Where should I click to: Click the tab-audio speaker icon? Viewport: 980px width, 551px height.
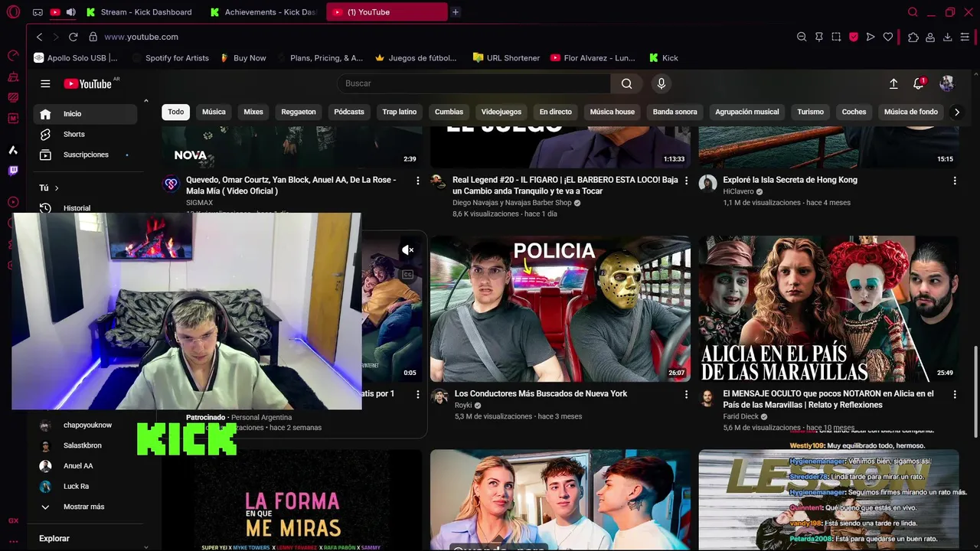pos(71,12)
